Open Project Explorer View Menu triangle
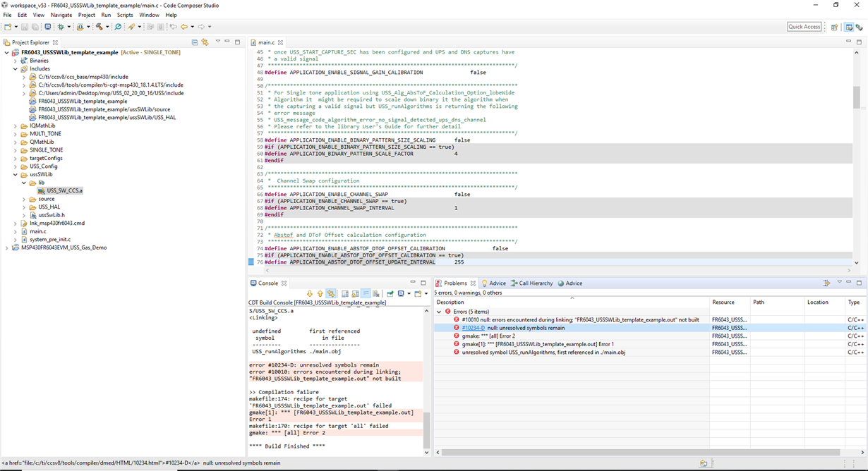This screenshot has height=471, width=868. [x=217, y=42]
